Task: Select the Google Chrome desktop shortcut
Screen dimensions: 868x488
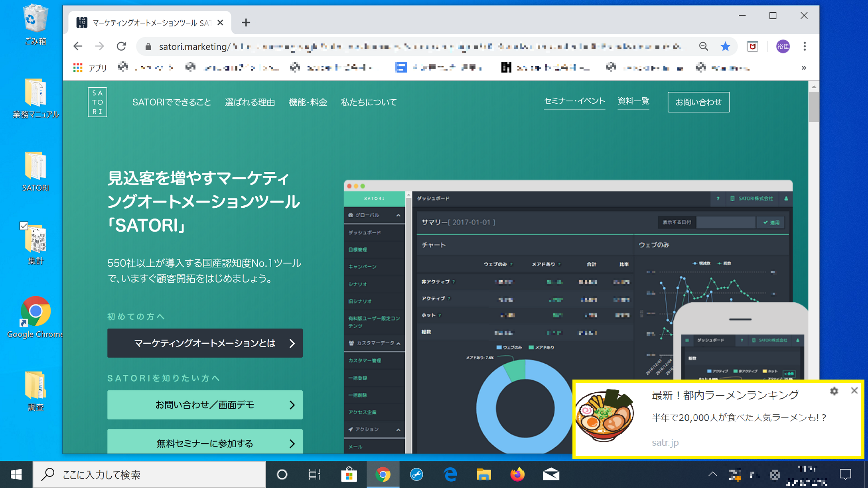Action: [x=36, y=318]
